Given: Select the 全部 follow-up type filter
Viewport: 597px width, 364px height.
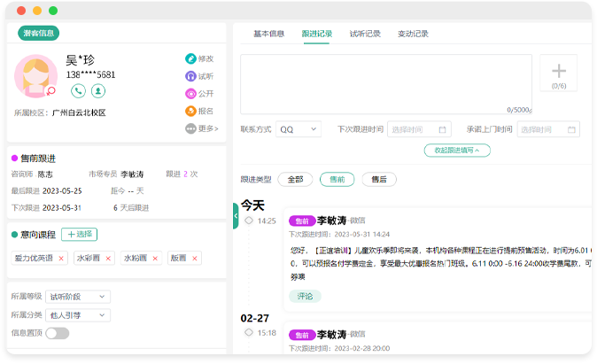Looking at the screenshot, I should pyautogui.click(x=295, y=179).
